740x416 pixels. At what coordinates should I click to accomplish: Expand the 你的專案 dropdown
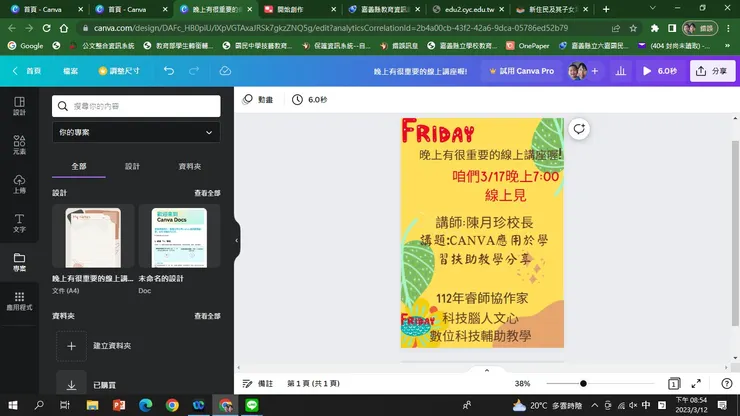(136, 132)
